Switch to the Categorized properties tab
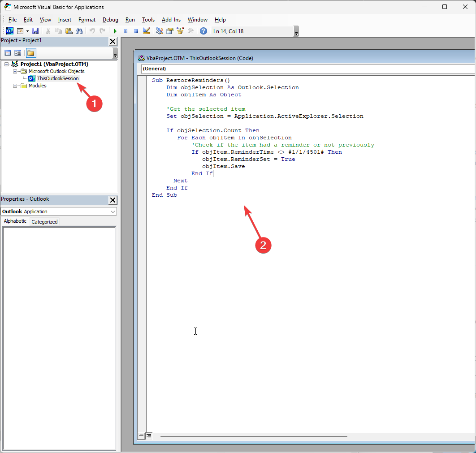 [44, 221]
